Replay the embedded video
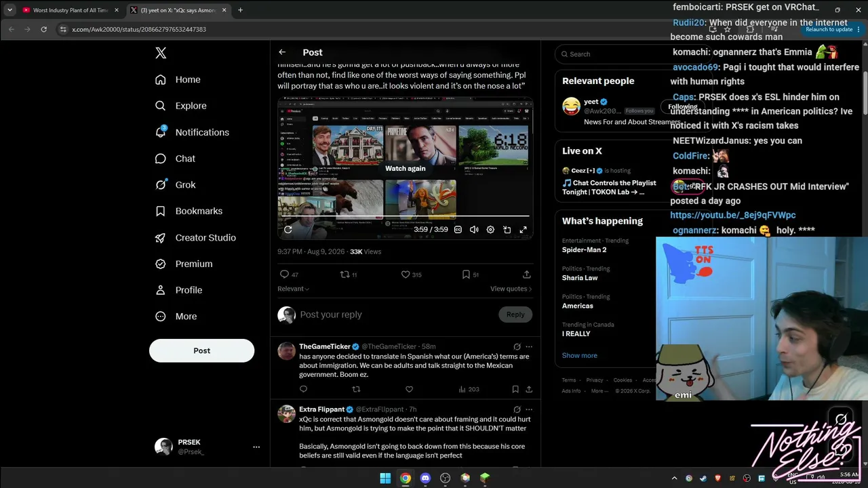Image resolution: width=868 pixels, height=488 pixels. (x=288, y=230)
